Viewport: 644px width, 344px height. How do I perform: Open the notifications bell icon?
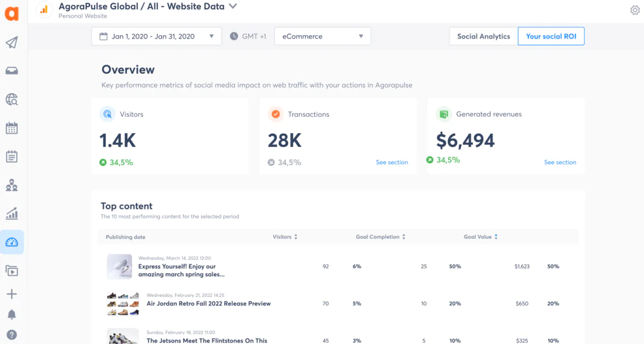12,315
